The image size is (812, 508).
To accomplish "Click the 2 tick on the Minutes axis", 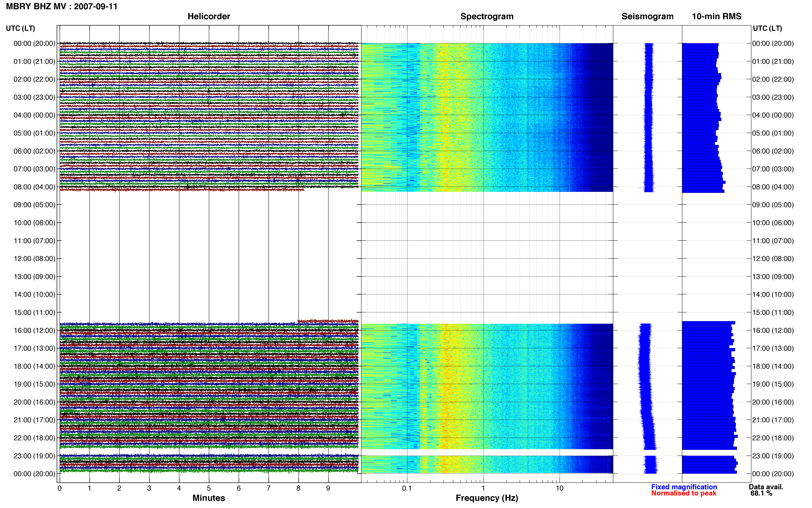I will tap(119, 488).
